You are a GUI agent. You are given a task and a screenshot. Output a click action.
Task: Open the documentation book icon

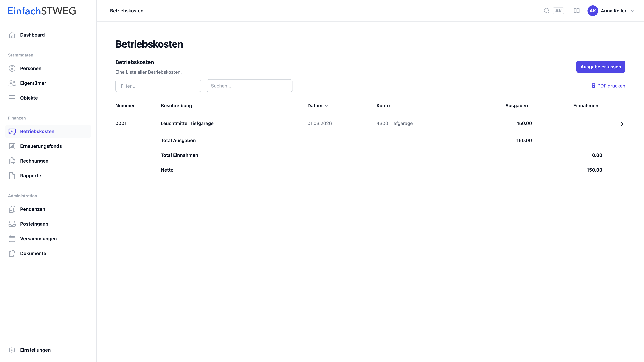[x=577, y=11]
